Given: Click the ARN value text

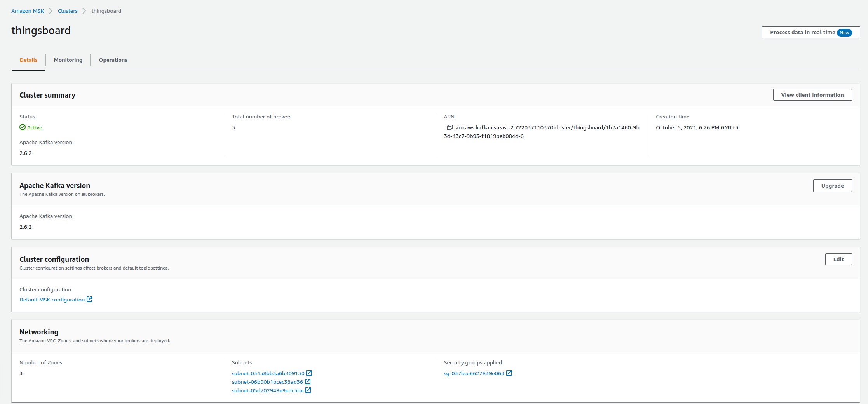Looking at the screenshot, I should 542,132.
